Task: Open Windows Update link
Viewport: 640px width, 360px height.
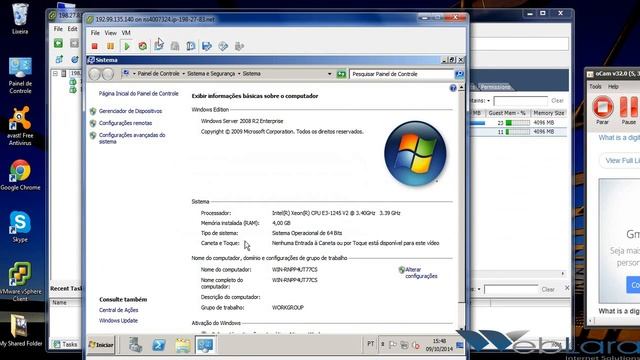Action: pos(118,321)
